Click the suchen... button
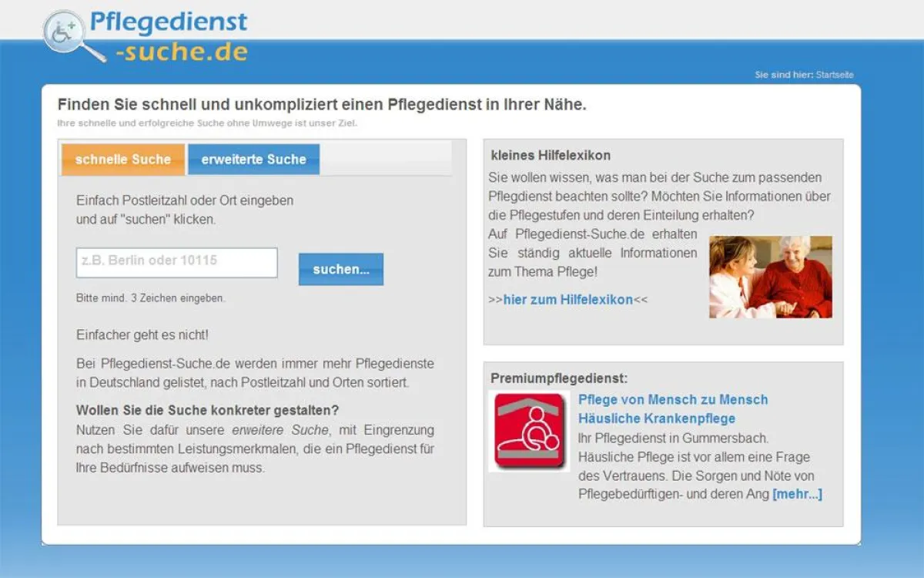 coord(340,269)
